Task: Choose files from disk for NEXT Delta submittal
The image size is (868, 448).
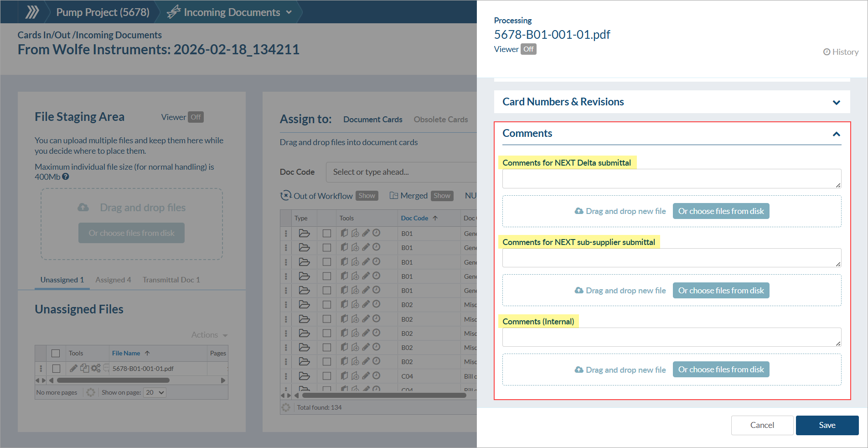Action: coord(721,211)
